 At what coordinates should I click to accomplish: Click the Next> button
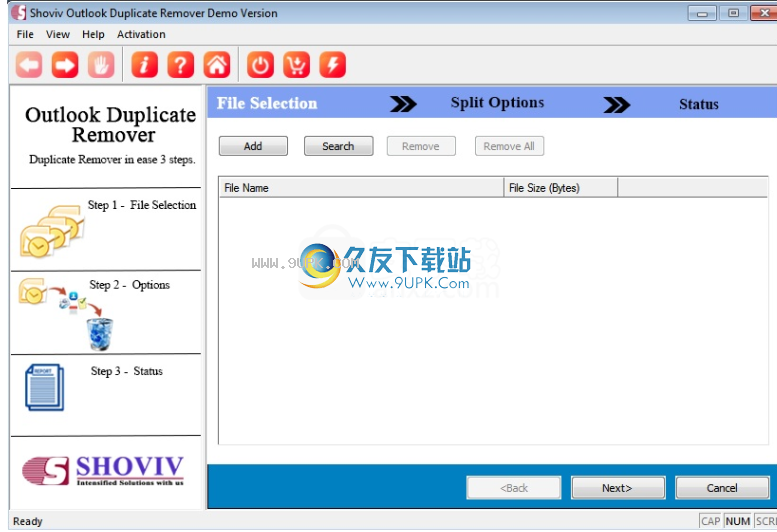pyautogui.click(x=618, y=488)
